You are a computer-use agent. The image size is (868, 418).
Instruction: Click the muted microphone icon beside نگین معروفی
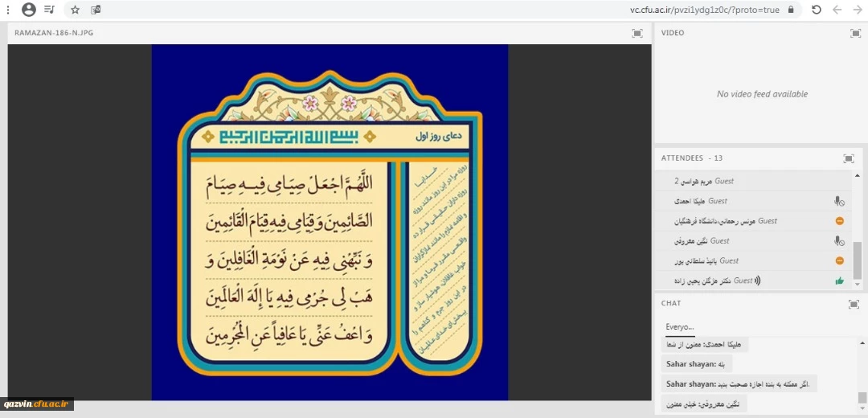click(838, 241)
